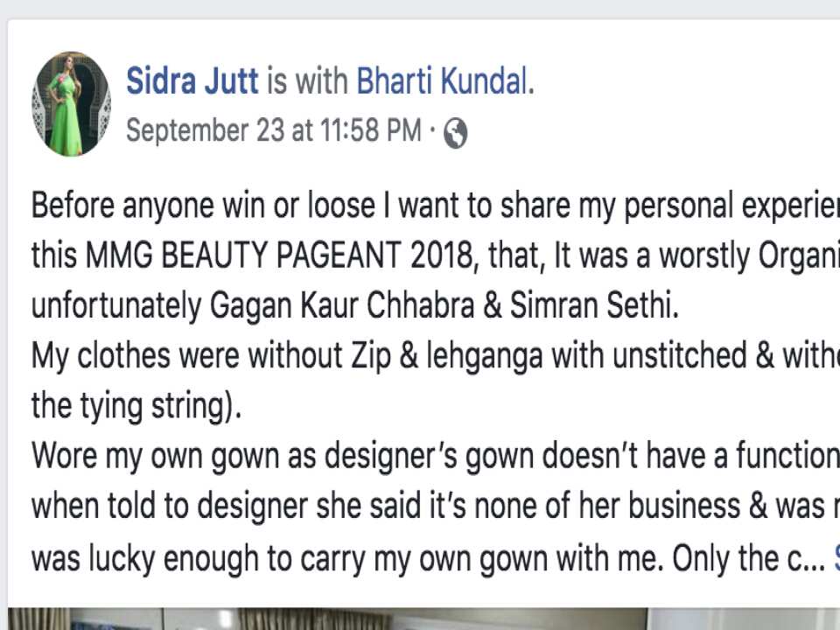This screenshot has height=630, width=840.
Task: Click the line 'My clothes were without Zip'
Action: 436,356
